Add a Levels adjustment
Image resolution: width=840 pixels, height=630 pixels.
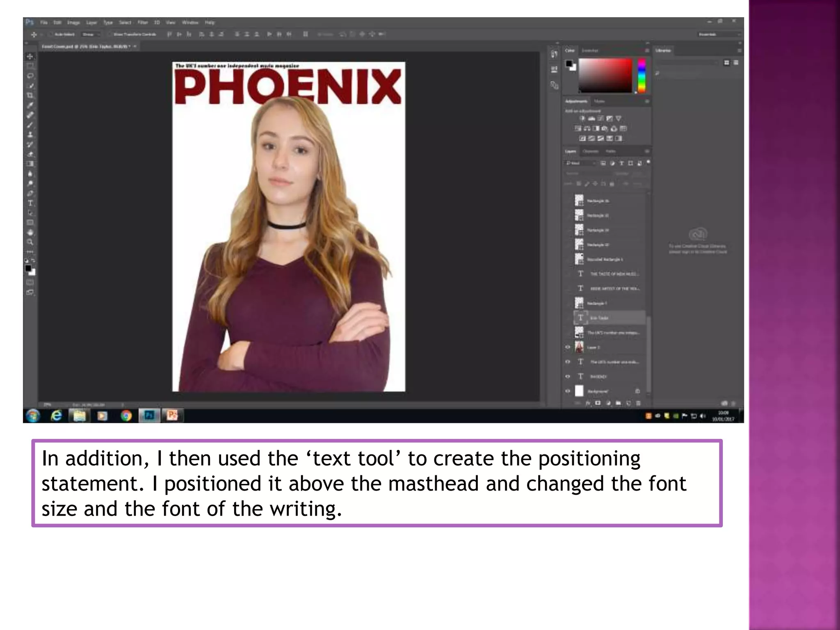tap(591, 119)
